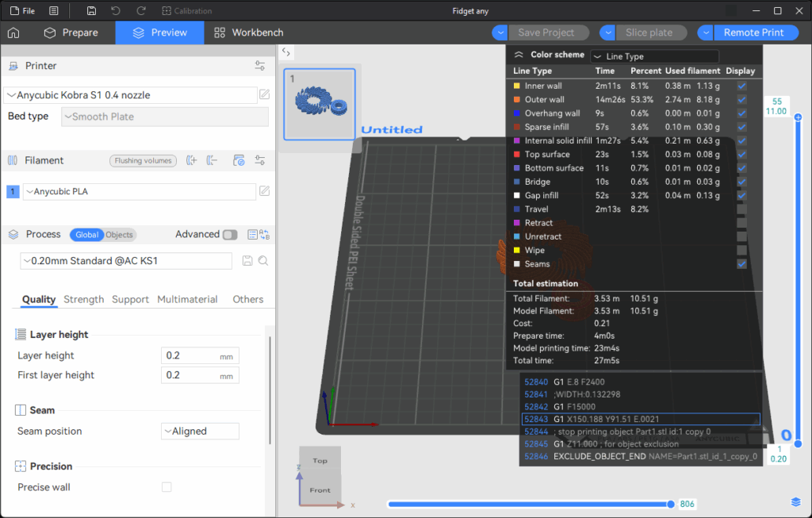Click the Home icon

(x=13, y=33)
